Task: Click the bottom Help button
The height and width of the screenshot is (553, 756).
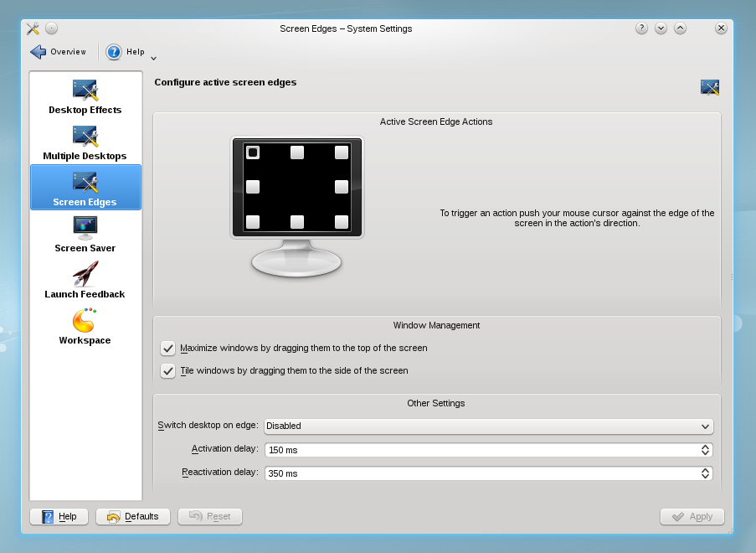Action: 59,516
